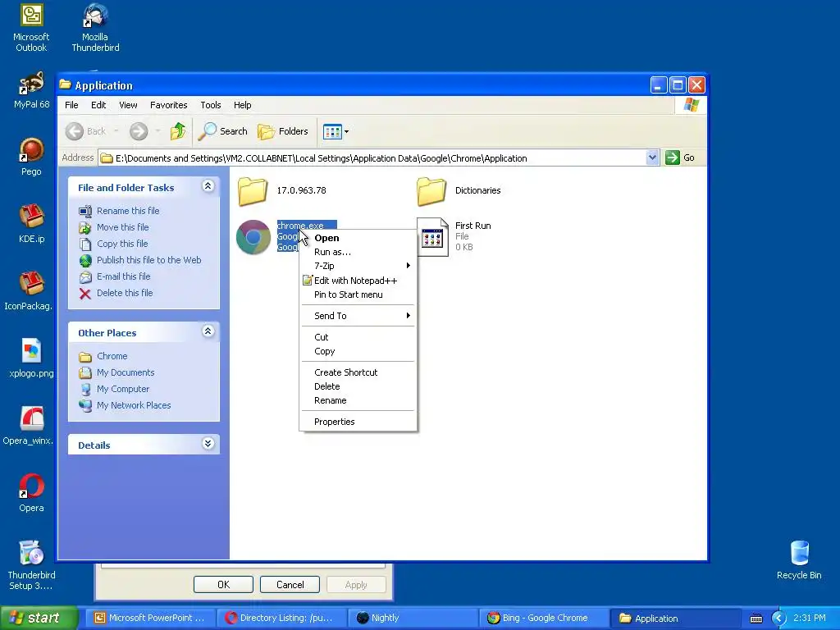Choose Cut in the context menu
Screen dimensions: 840x630
(358, 337)
